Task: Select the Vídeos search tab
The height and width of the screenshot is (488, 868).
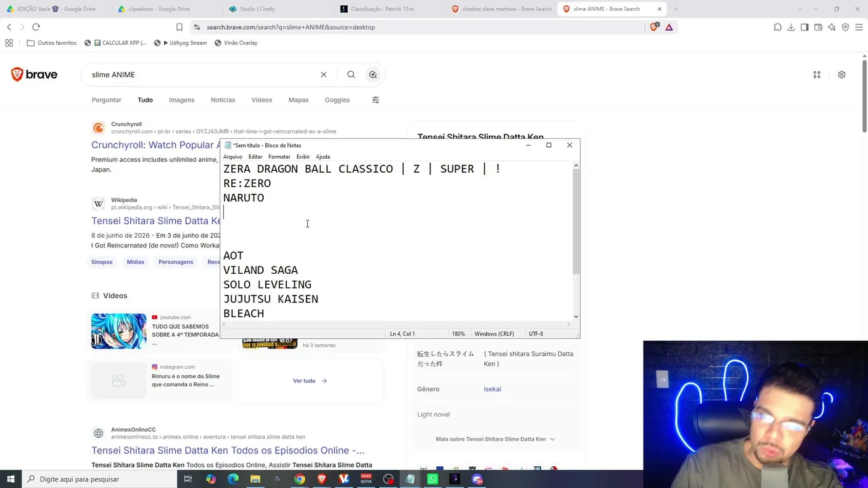Action: [262, 100]
